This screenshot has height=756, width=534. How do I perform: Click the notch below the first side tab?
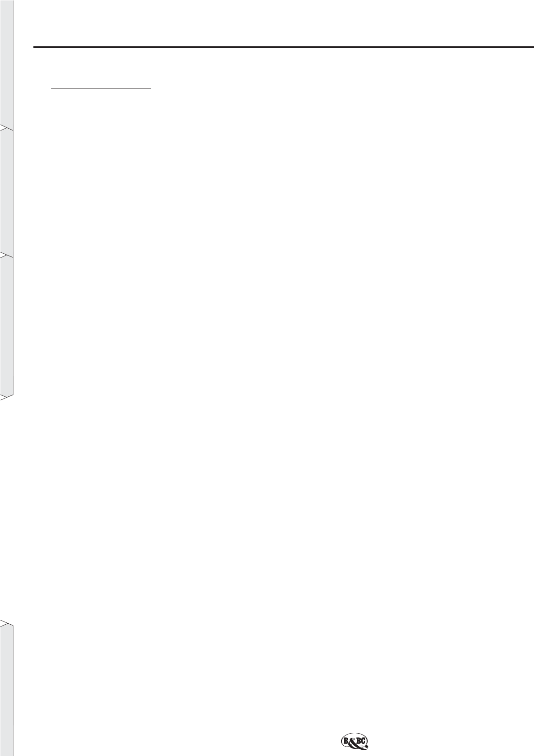(x=7, y=128)
